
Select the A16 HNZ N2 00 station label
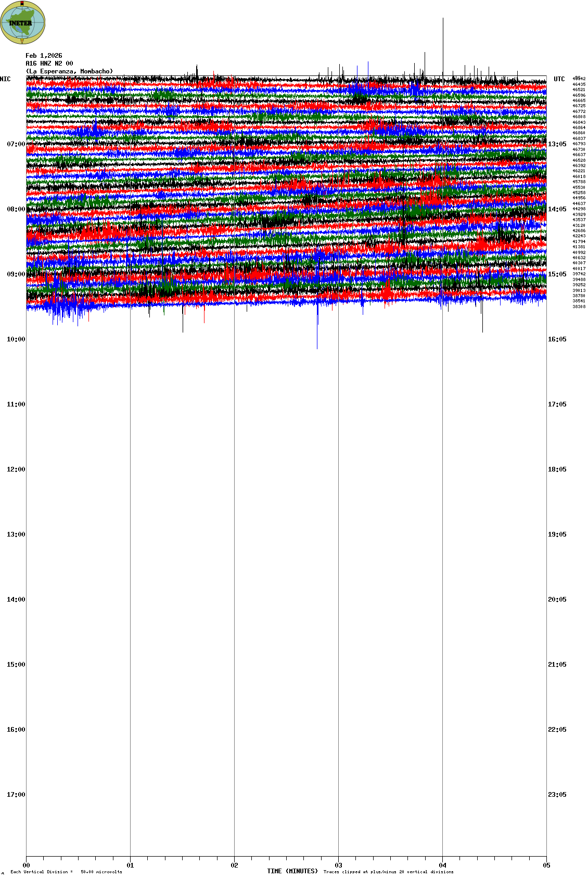pyautogui.click(x=49, y=63)
